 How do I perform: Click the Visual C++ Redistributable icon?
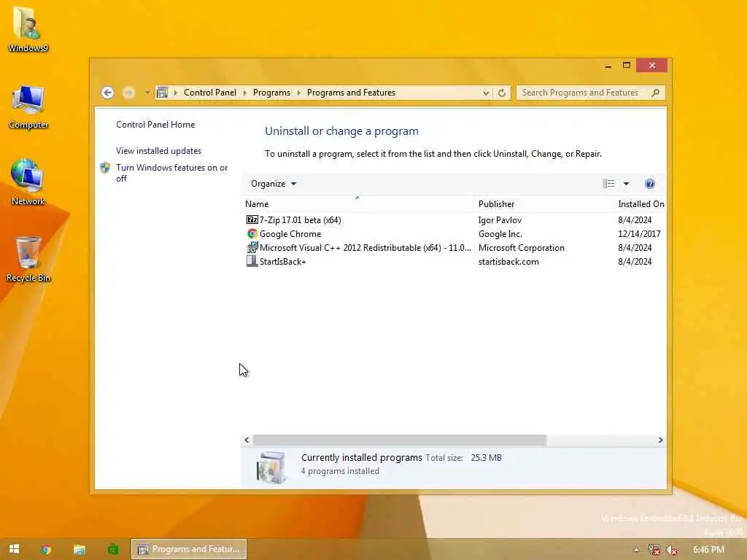pos(252,248)
